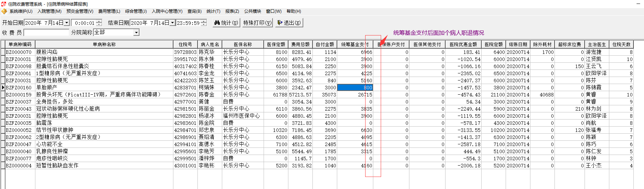644x189 pixels.
Task: Click the 医院定额 column header
Action: [494, 44]
